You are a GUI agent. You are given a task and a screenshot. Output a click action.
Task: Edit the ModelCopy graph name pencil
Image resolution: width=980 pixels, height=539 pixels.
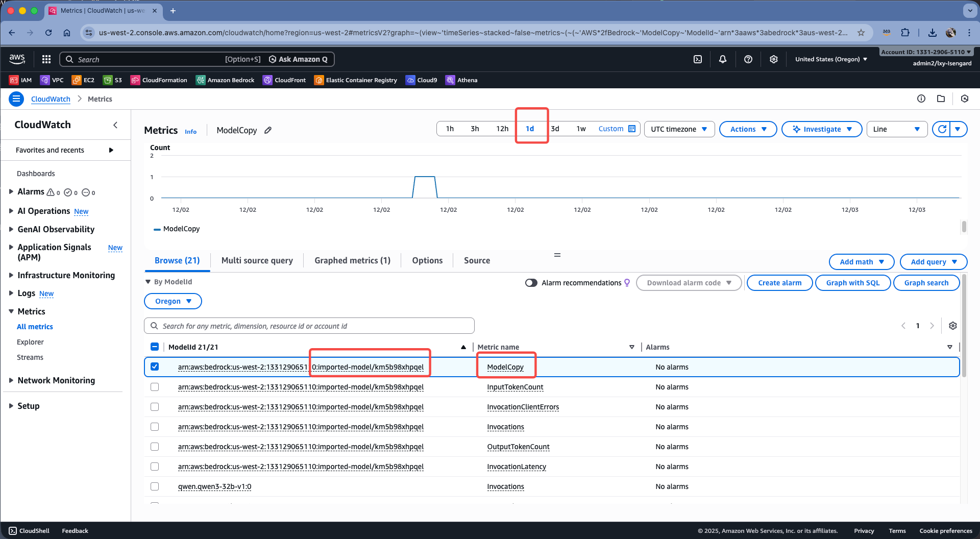click(x=268, y=130)
